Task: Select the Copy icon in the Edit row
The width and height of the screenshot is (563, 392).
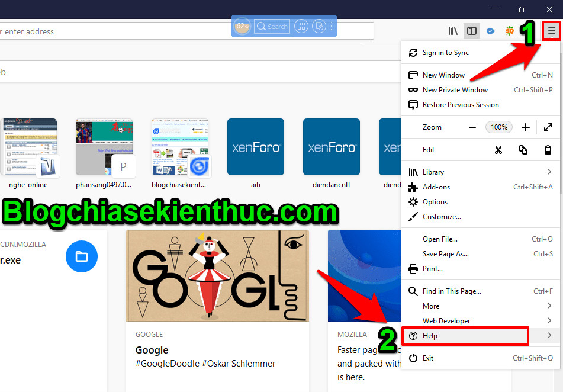Action: coord(523,150)
